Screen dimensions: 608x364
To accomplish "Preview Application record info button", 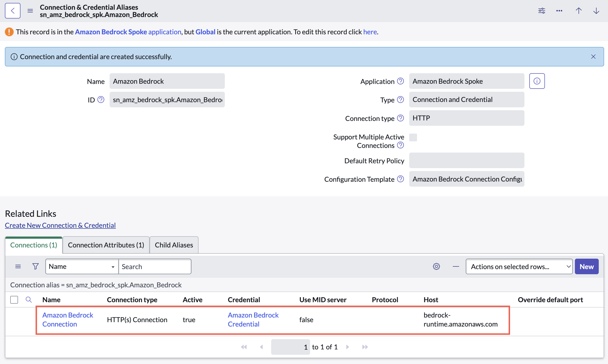I will tap(537, 81).
